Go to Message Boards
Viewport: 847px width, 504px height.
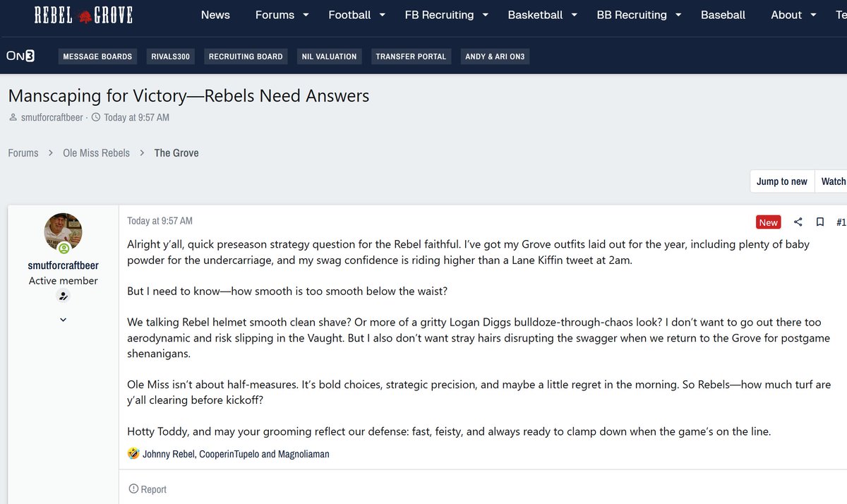tap(97, 56)
